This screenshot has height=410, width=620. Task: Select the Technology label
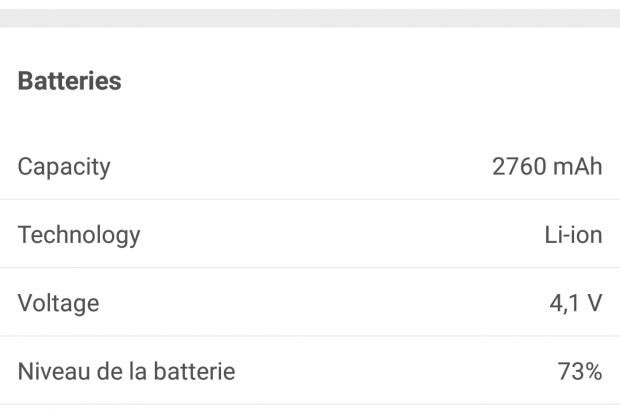coord(79,236)
